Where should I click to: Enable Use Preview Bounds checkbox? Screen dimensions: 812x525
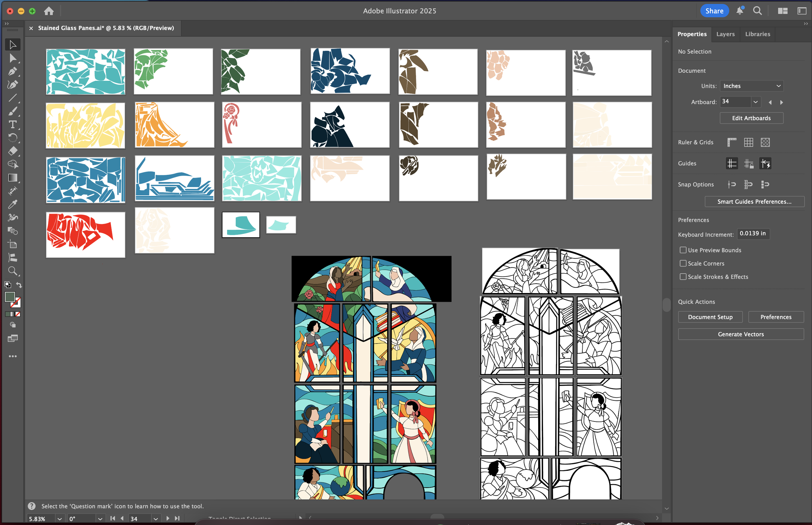pyautogui.click(x=683, y=250)
